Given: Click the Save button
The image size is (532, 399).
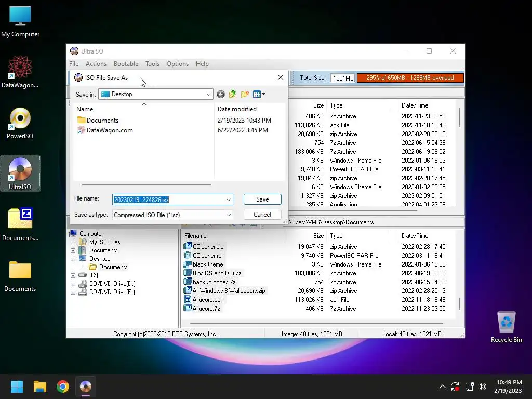Looking at the screenshot, I should pos(262,199).
